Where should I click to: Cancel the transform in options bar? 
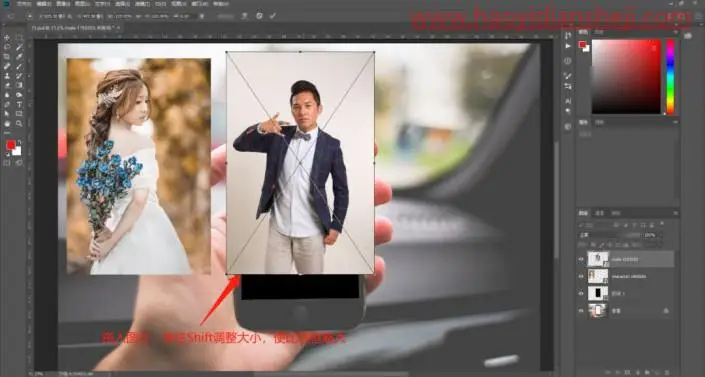coord(259,16)
